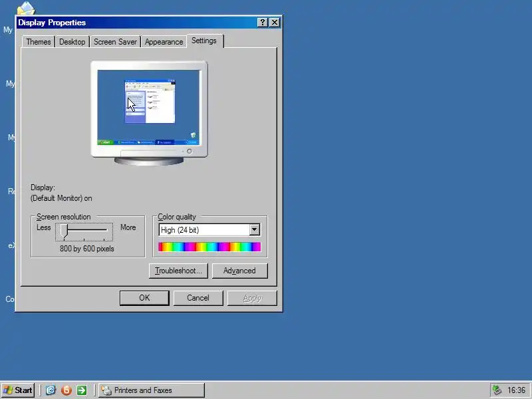The image size is (532, 399).
Task: Click the rainbow color quality preview bar
Action: (x=209, y=247)
